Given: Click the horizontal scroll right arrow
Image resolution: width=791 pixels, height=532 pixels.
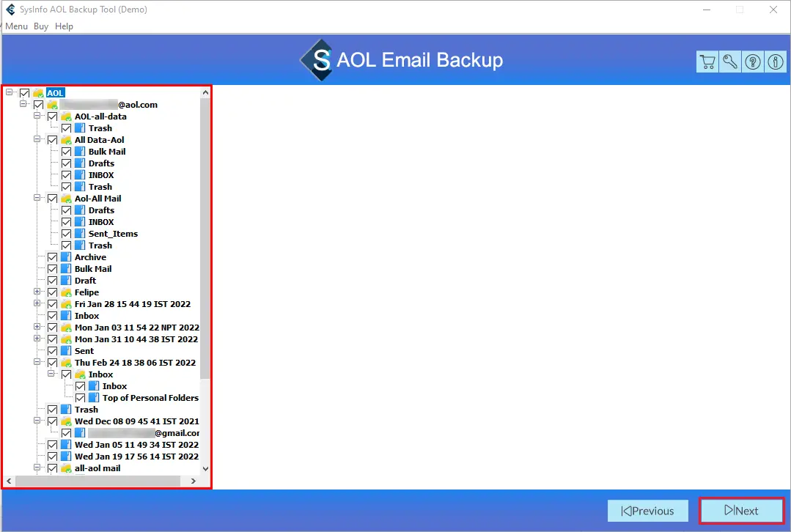Looking at the screenshot, I should (x=194, y=481).
